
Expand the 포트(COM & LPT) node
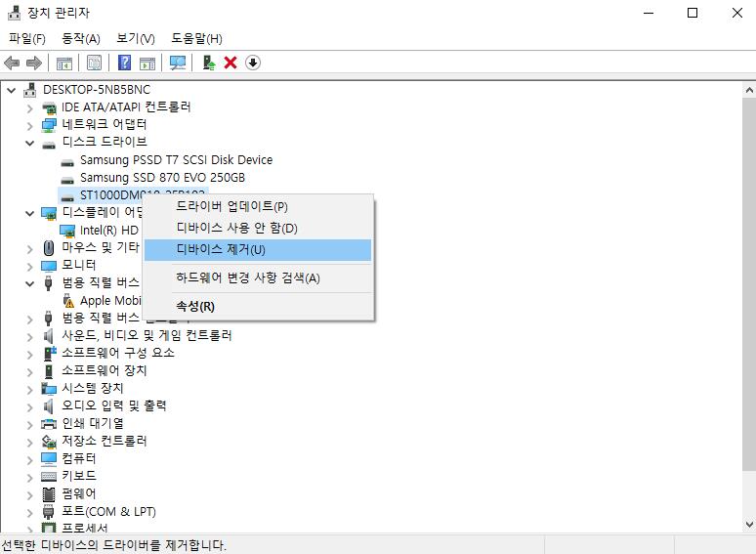click(30, 513)
